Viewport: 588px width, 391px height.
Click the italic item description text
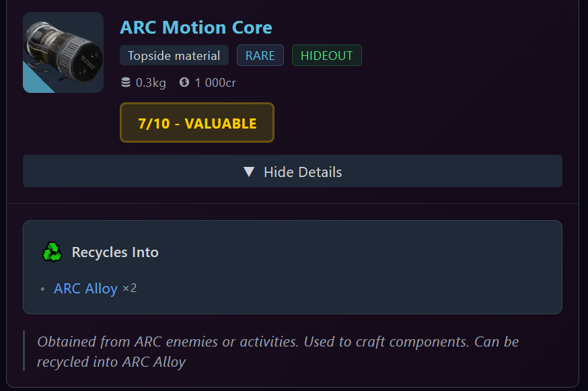tap(278, 351)
